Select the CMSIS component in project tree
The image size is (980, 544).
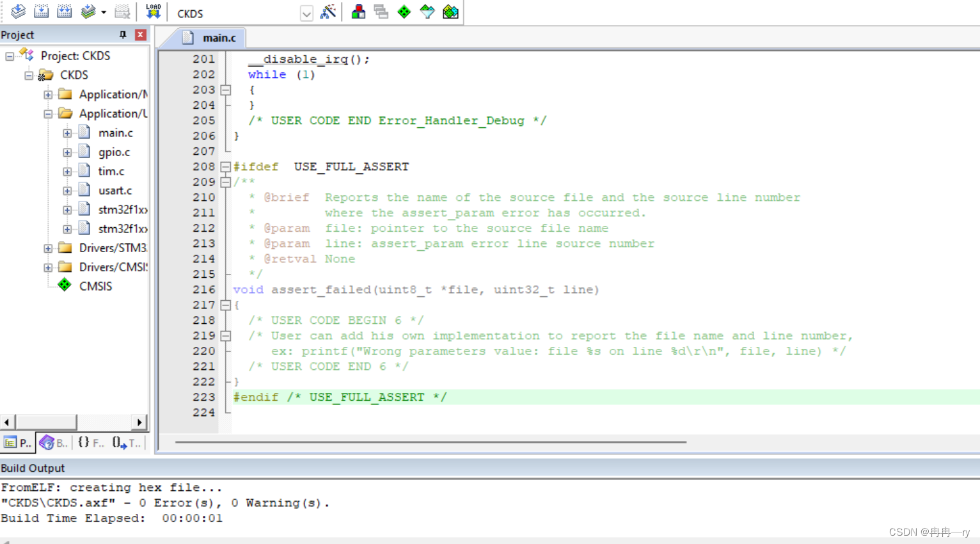[95, 286]
